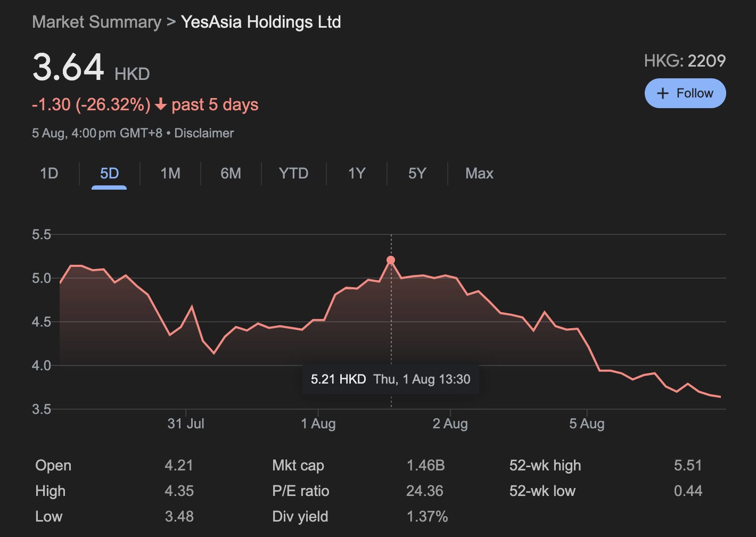Click the 3.64 current price
The image size is (756, 537).
(x=68, y=68)
